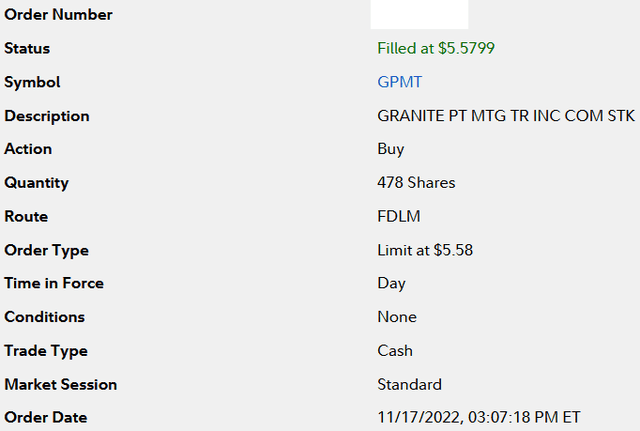This screenshot has width=640, height=431.
Task: Select the Order Number label
Action: 58,15
